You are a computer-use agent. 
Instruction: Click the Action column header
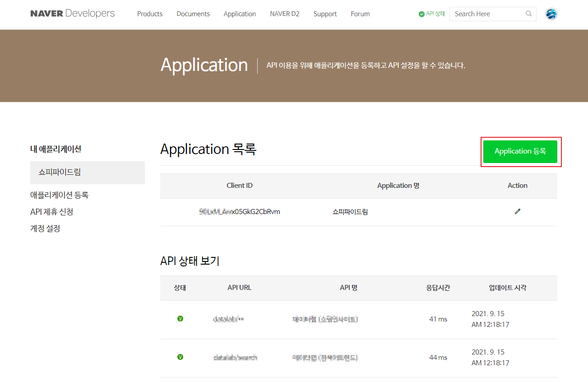518,186
